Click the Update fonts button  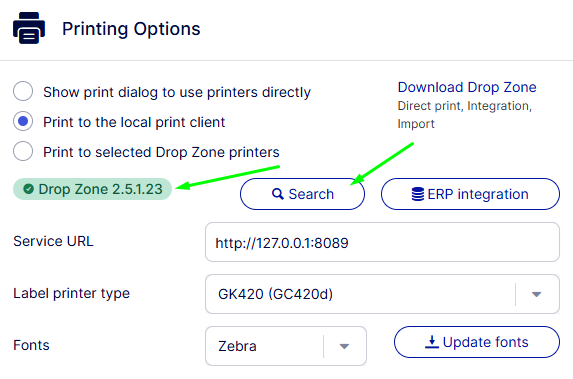(x=477, y=342)
